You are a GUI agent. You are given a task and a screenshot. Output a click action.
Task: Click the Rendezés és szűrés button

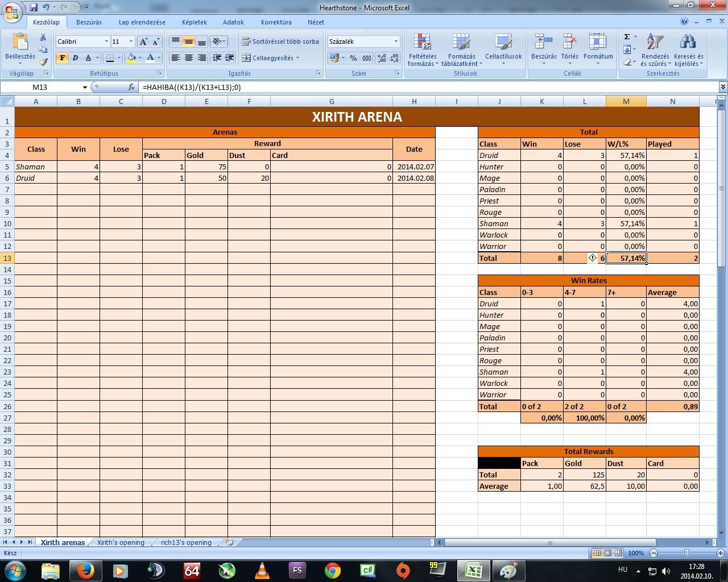point(655,50)
